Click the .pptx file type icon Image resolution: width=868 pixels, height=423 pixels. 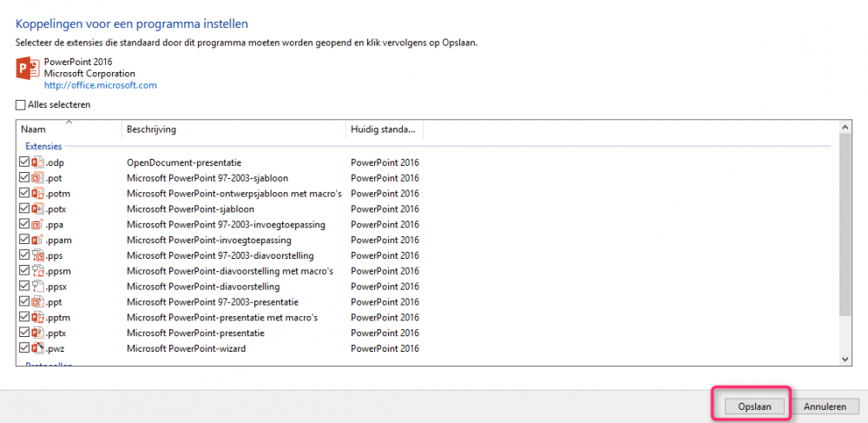tap(37, 333)
